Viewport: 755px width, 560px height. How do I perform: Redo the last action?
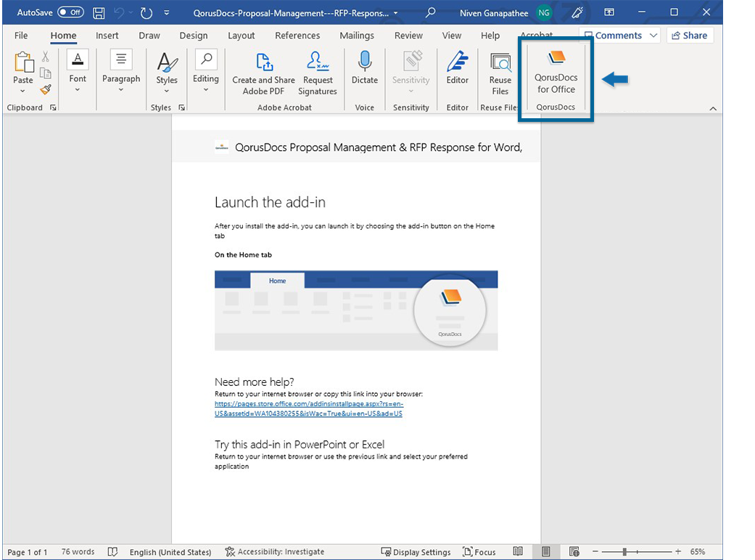(147, 13)
